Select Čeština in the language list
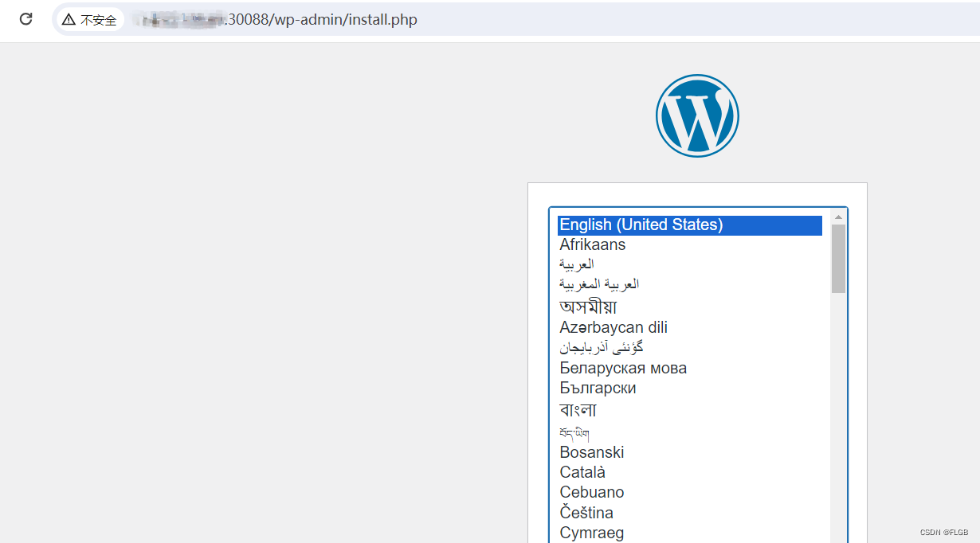 (690, 513)
